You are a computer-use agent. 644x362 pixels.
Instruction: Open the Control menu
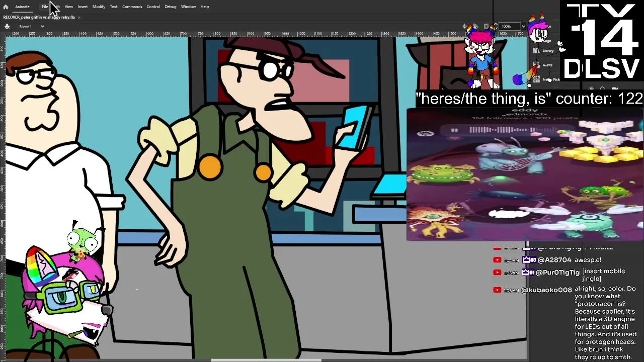pyautogui.click(x=153, y=7)
